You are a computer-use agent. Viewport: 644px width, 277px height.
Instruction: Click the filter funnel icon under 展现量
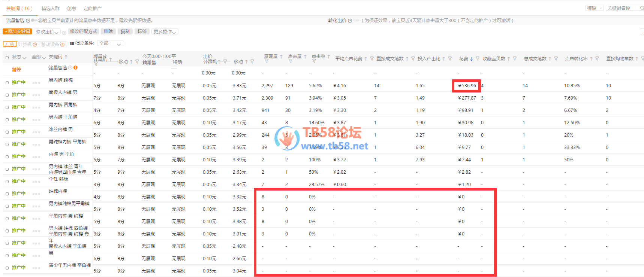point(266,61)
